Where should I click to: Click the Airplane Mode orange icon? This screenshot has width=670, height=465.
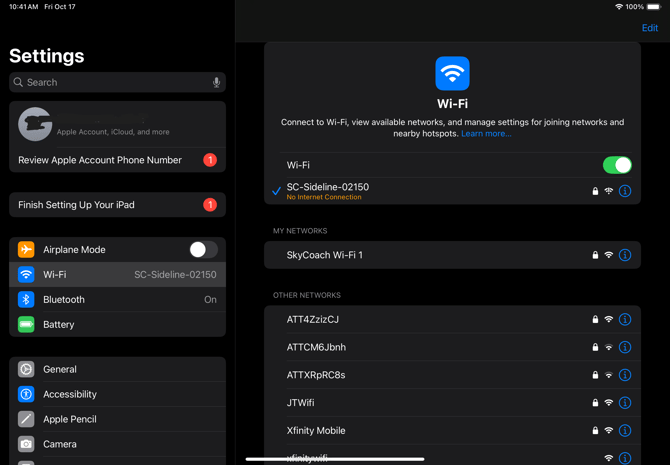click(26, 250)
